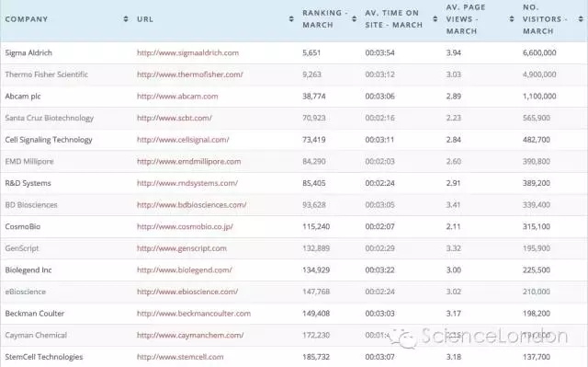Sort by Av. Page Views arrows

(x=512, y=19)
